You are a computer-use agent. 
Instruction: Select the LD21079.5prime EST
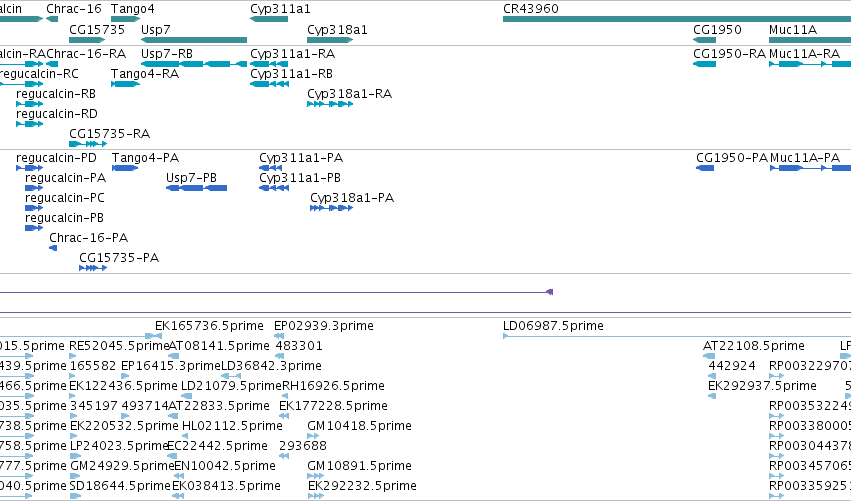(x=186, y=396)
